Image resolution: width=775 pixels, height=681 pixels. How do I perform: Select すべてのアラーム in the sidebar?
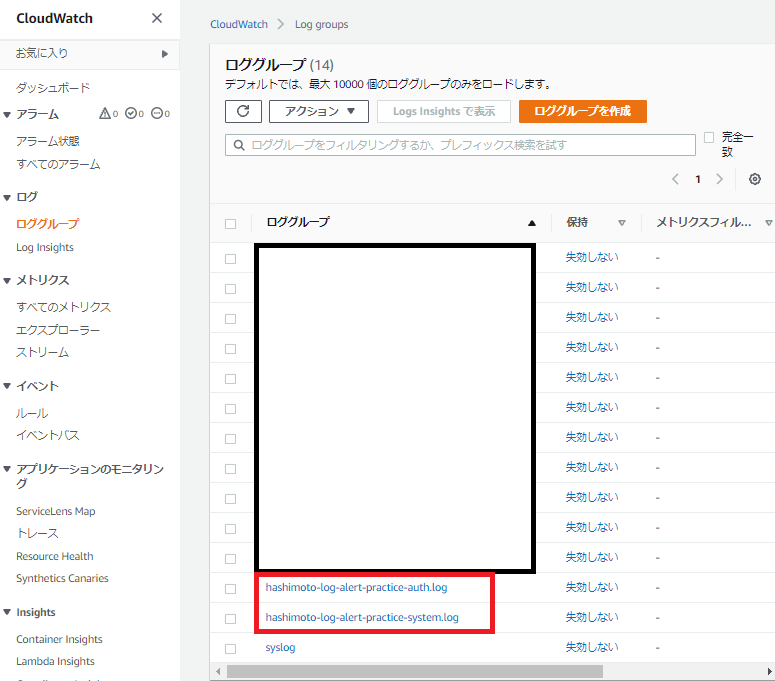pos(58,164)
